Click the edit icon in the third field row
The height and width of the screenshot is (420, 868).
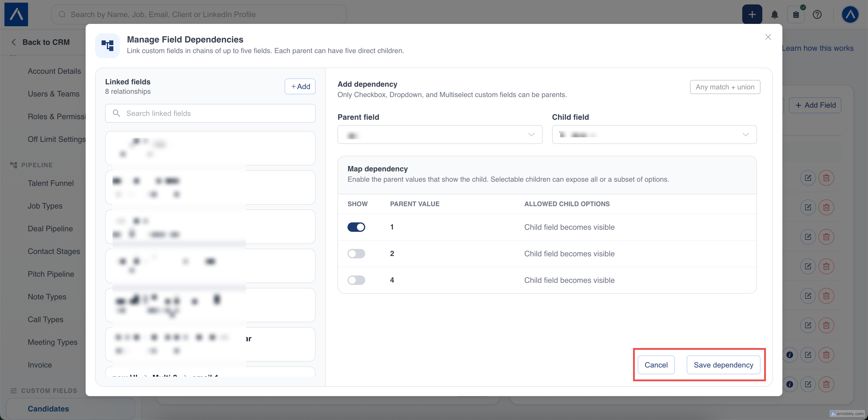(808, 237)
